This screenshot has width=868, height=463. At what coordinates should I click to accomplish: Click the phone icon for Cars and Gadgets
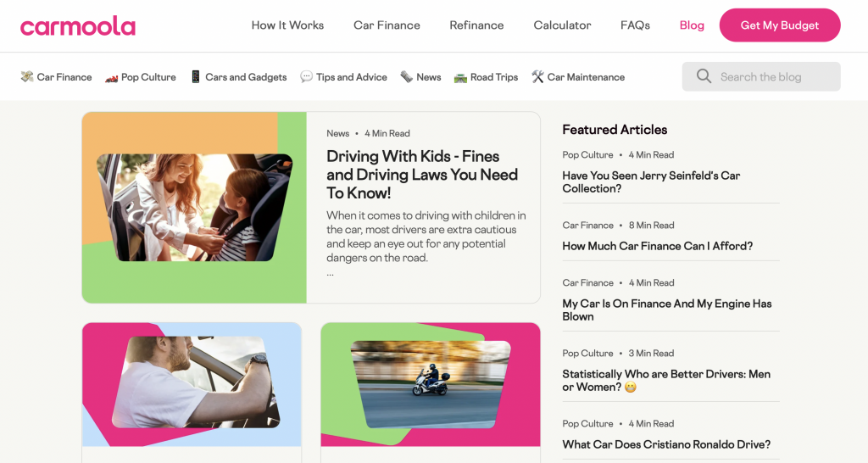click(196, 77)
